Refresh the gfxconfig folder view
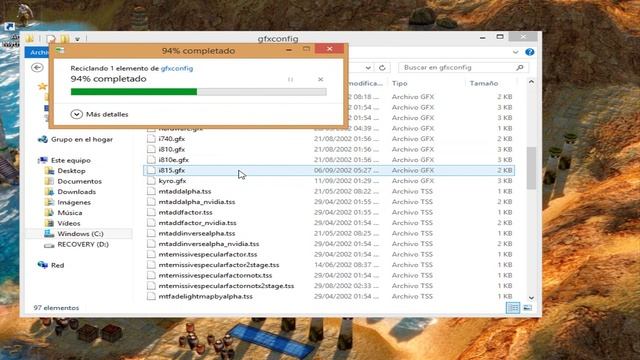This screenshot has height=360, width=640. 382,67
